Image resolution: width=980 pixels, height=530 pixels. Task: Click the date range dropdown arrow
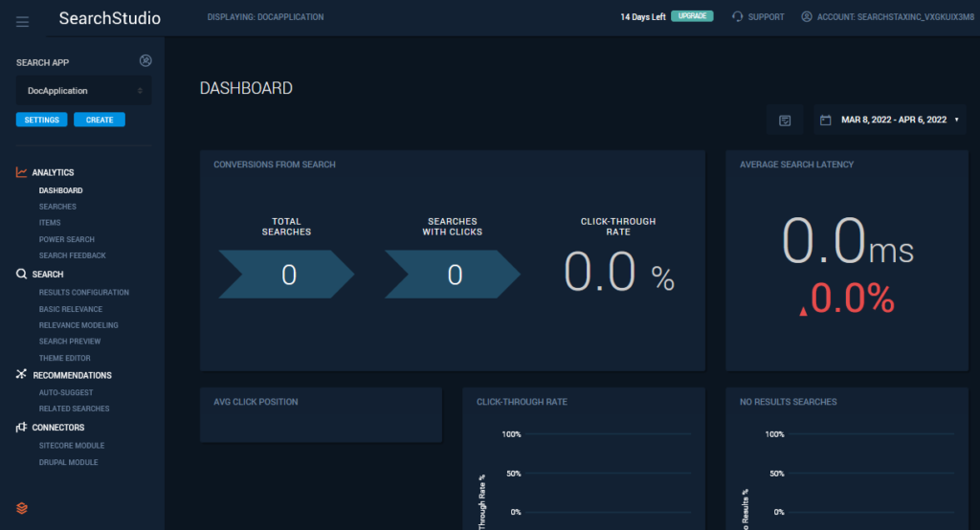(x=957, y=120)
